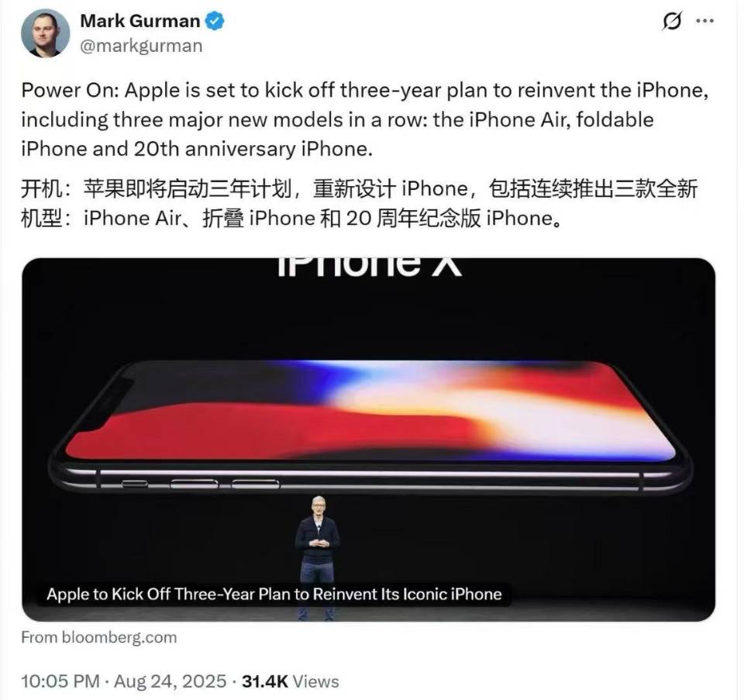The image size is (744, 700).
Task: Click the 'Power On:' opening text
Action: (x=71, y=90)
